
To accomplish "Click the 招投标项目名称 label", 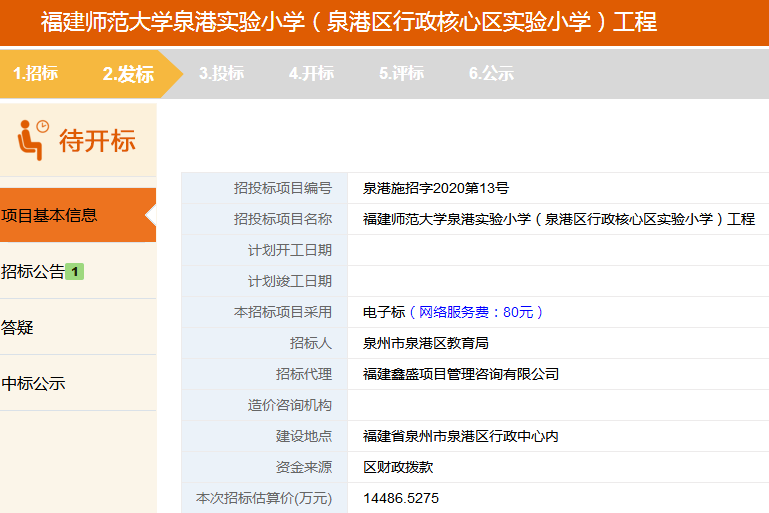I will coord(283,219).
